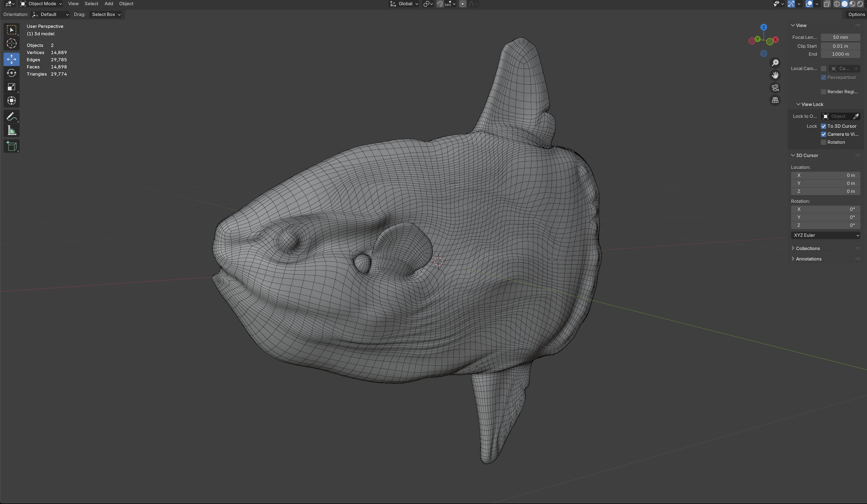Switch to orthographic grid view icon
Image resolution: width=867 pixels, height=504 pixels.
click(775, 100)
